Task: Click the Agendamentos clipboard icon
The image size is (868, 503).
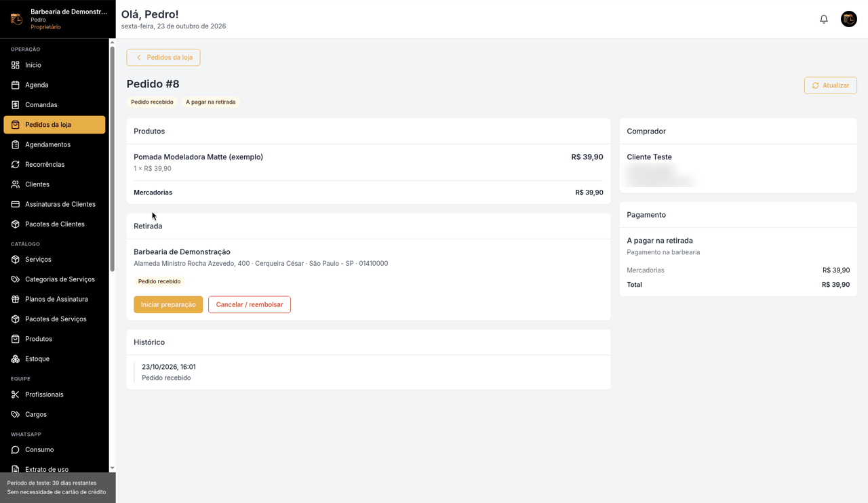Action: click(16, 144)
